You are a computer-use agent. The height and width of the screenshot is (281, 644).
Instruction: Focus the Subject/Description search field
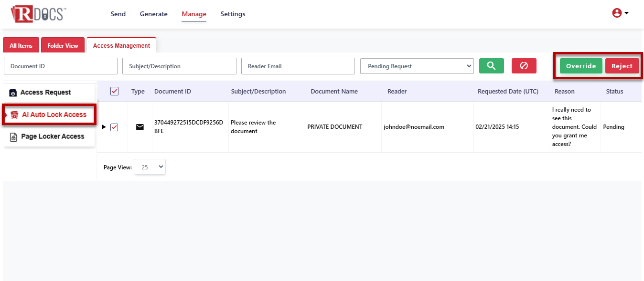[180, 66]
